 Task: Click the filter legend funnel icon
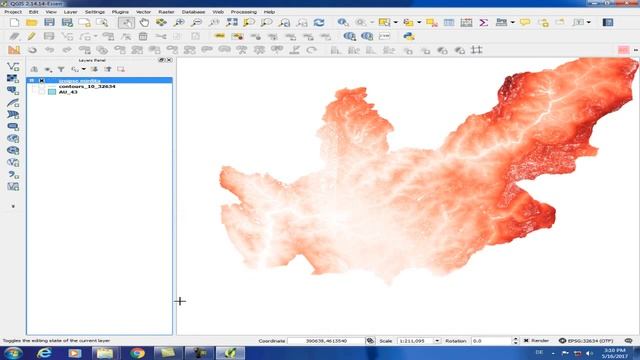tap(61, 69)
